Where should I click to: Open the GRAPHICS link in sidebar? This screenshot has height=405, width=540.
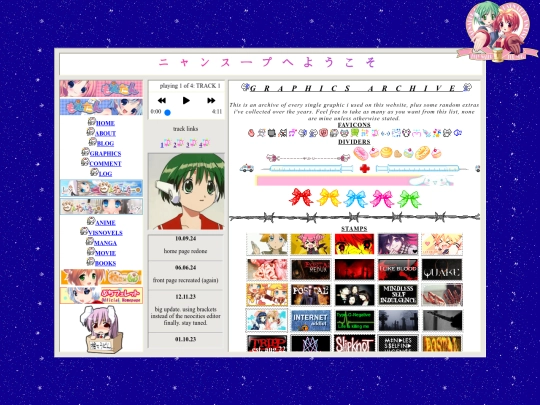click(105, 154)
